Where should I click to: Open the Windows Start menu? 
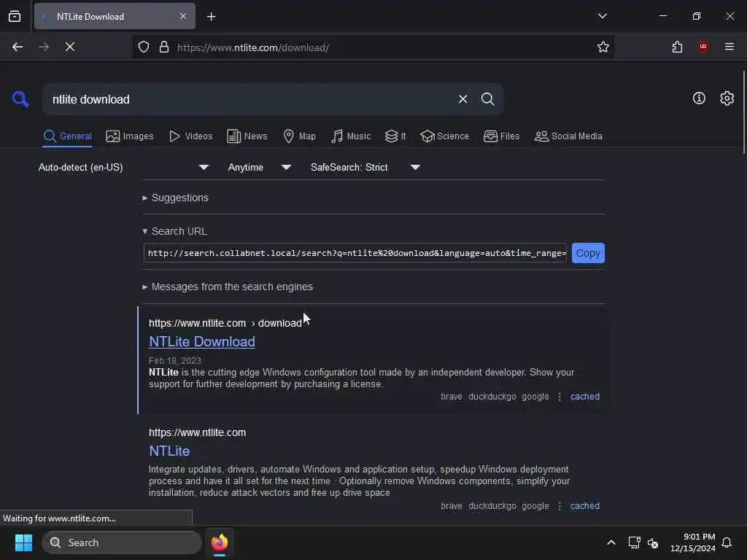pyautogui.click(x=23, y=542)
